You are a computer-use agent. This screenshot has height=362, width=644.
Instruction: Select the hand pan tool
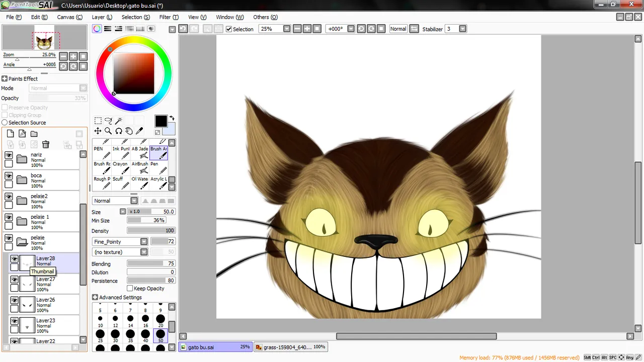[129, 131]
